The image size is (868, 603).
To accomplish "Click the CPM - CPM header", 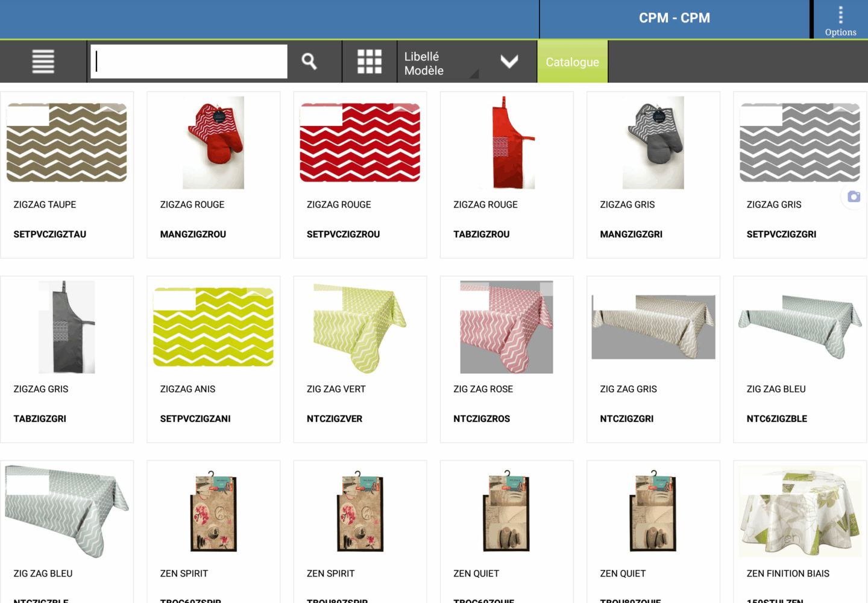I will (675, 18).
